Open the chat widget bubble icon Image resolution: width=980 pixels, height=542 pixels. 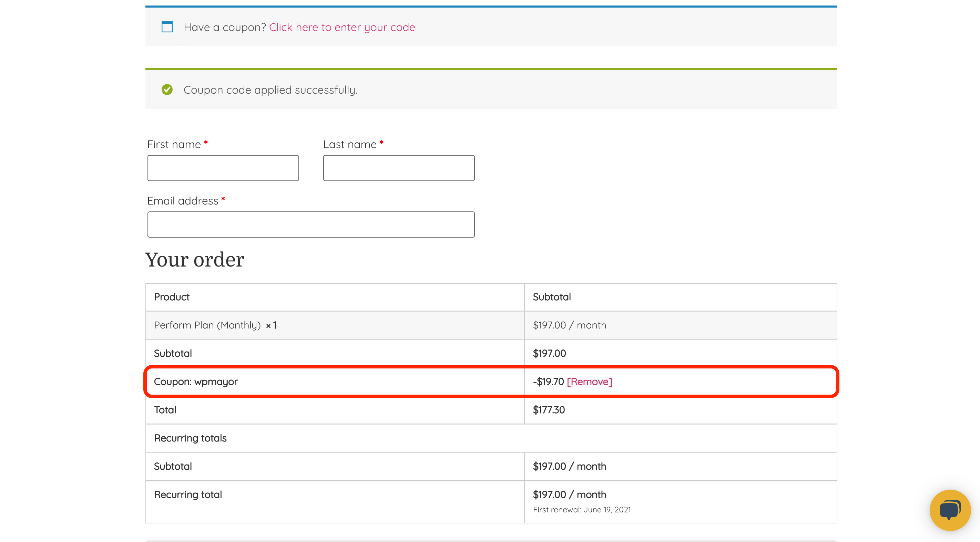[x=950, y=510]
